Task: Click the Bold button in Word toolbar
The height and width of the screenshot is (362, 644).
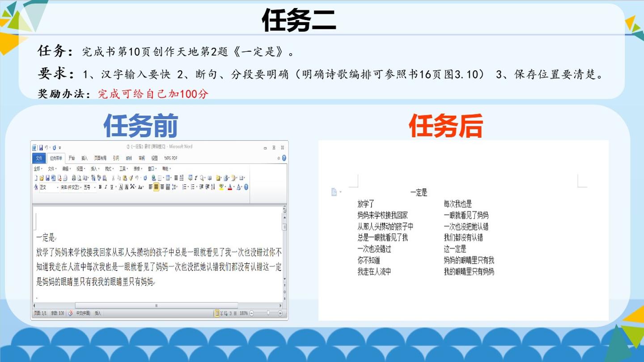Action: pos(100,187)
